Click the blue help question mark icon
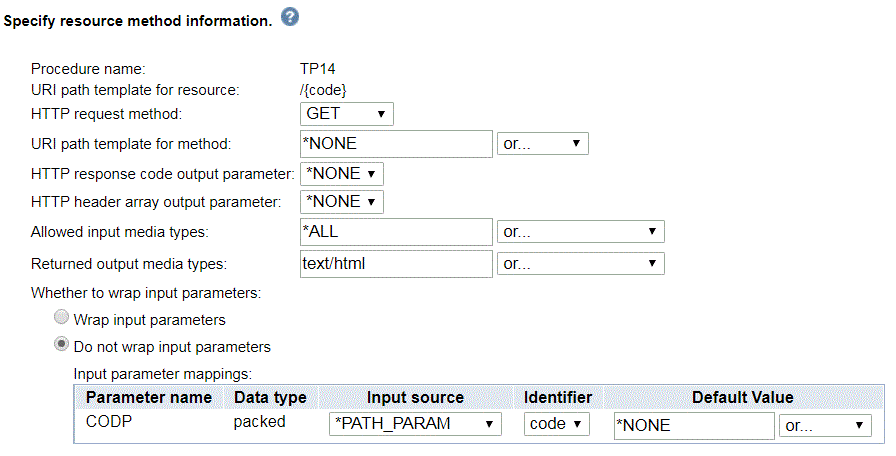The width and height of the screenshot is (896, 456). pyautogui.click(x=290, y=18)
